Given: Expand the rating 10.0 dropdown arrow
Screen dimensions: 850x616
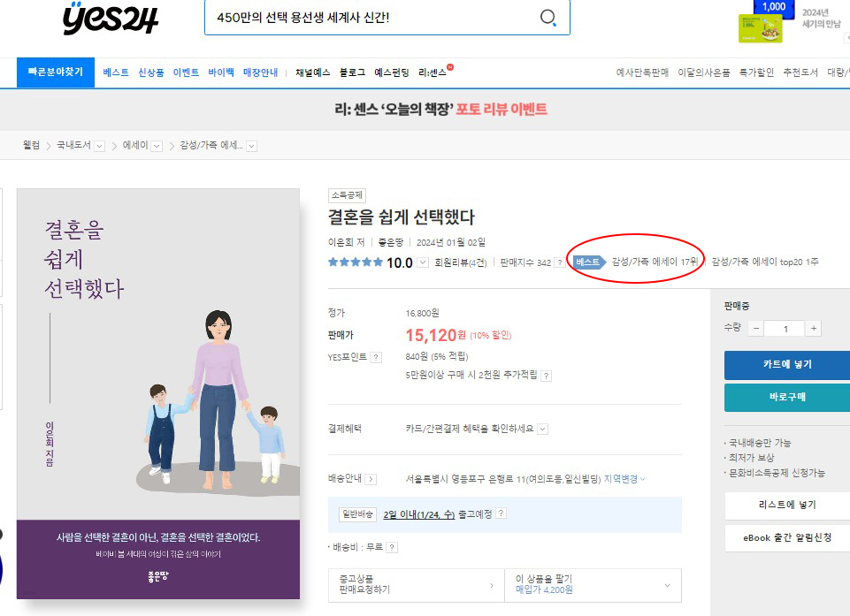Looking at the screenshot, I should click(x=423, y=262).
